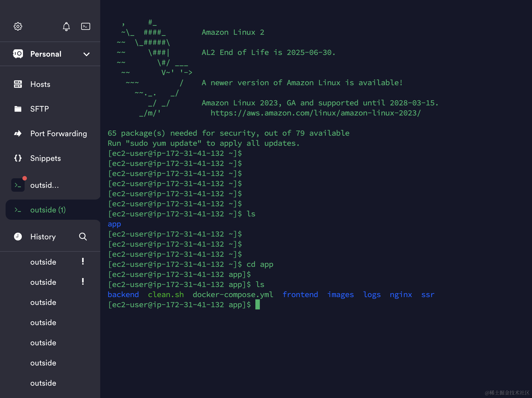This screenshot has height=398, width=532.
Task: Click the new terminal icon in sidebar header
Action: click(85, 26)
